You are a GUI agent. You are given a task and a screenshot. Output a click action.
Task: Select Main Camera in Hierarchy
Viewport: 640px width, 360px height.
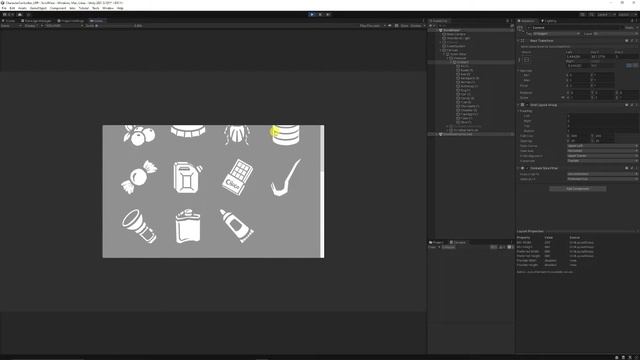click(x=456, y=34)
